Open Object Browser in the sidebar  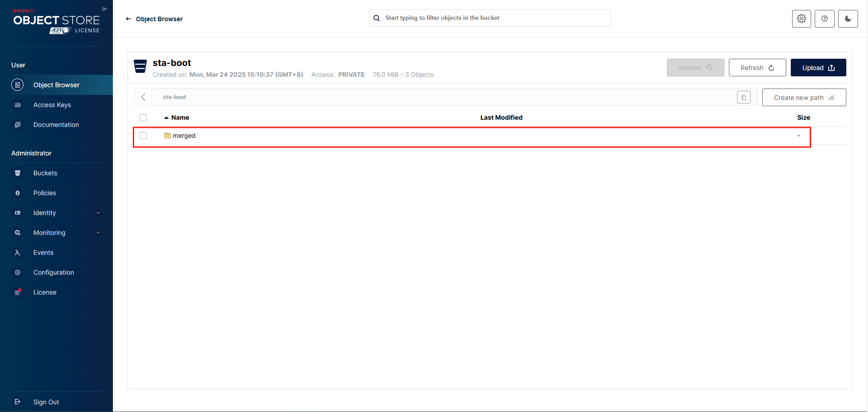[56, 85]
